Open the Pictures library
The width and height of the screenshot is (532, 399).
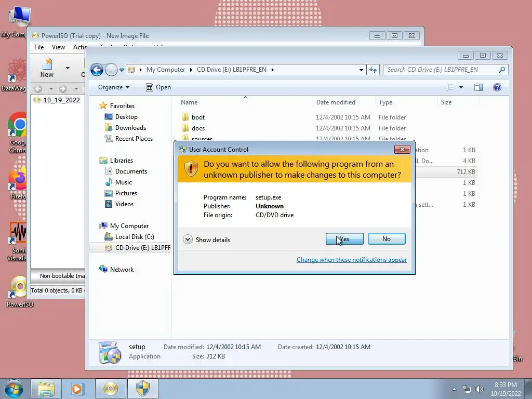[121, 193]
